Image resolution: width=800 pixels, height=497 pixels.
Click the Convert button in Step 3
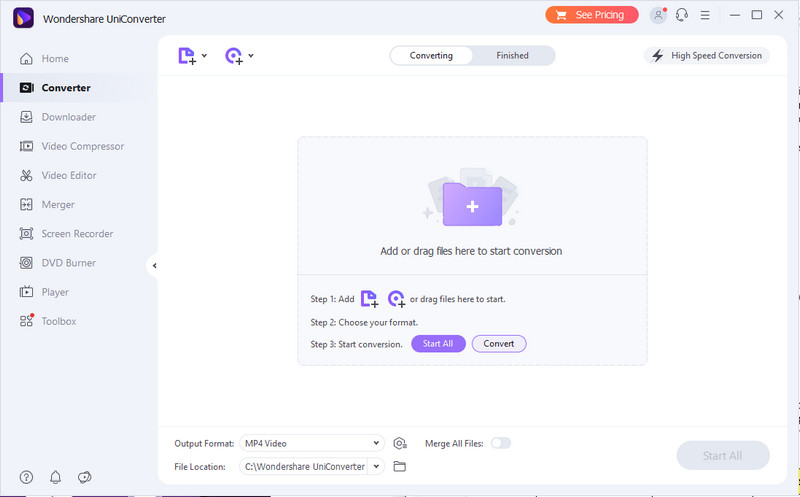click(499, 344)
